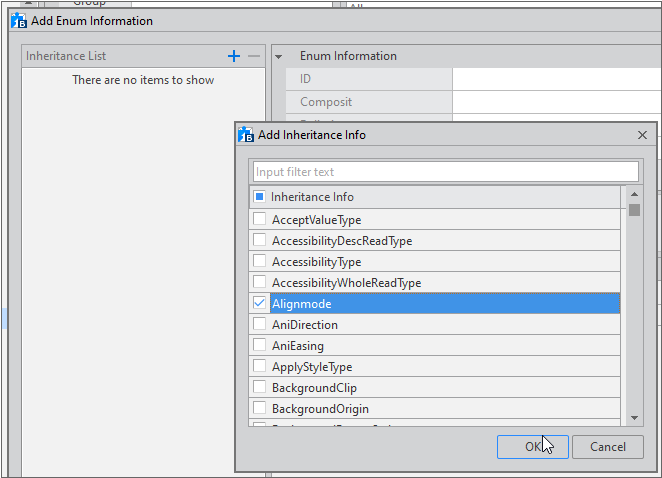Screen dimensions: 662x478
Task: Collapse the Enum Information section
Action: (278, 56)
